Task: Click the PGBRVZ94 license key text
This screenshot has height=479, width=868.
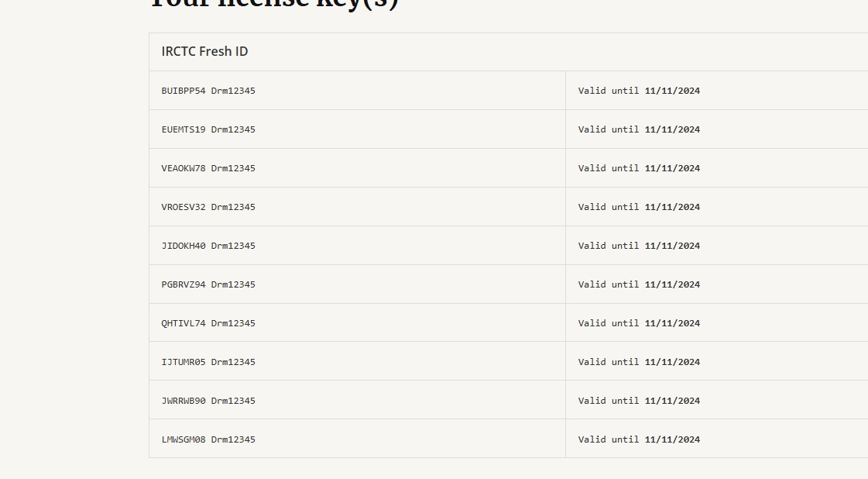Action: [208, 284]
